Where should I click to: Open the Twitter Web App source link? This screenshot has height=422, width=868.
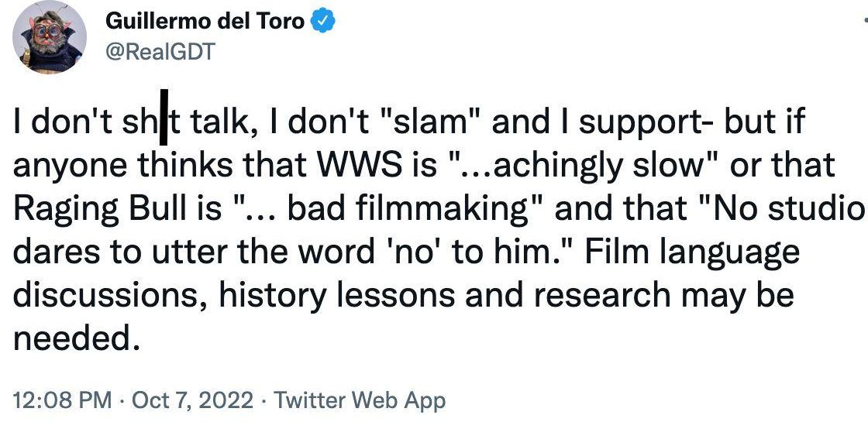point(360,400)
